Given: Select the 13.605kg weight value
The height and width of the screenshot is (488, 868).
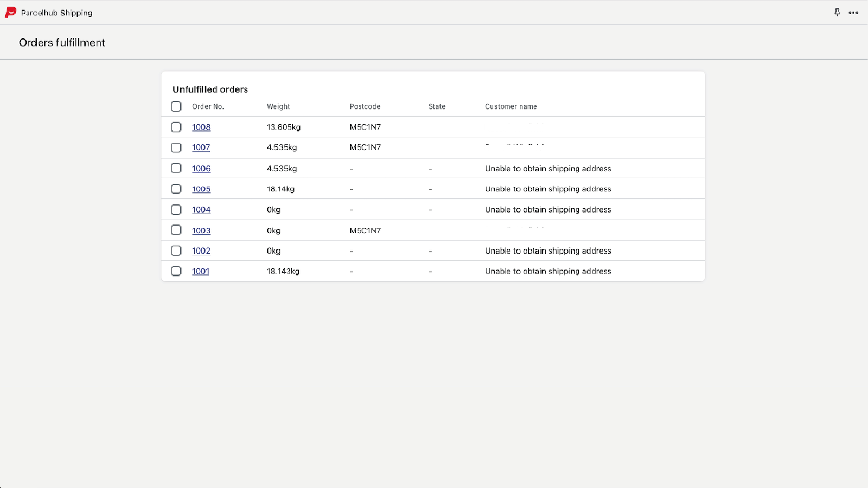Looking at the screenshot, I should (284, 127).
